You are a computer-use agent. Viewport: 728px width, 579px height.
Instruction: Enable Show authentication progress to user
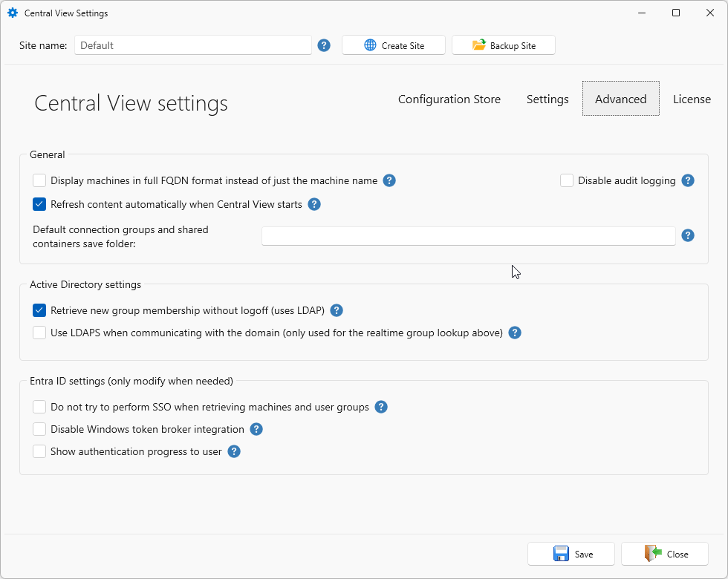click(x=39, y=451)
